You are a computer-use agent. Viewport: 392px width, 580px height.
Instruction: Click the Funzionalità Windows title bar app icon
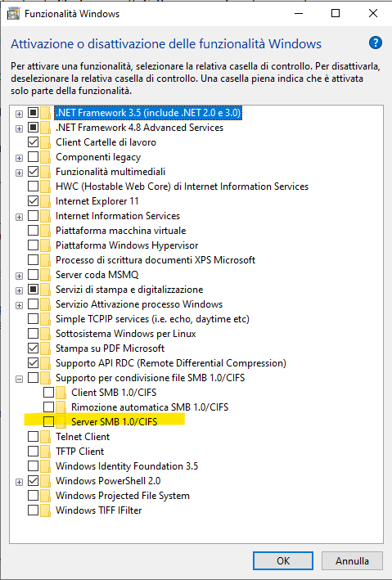(14, 14)
